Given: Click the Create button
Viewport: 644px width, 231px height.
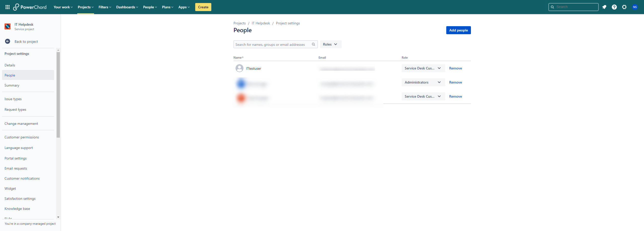Looking at the screenshot, I should pyautogui.click(x=203, y=7).
